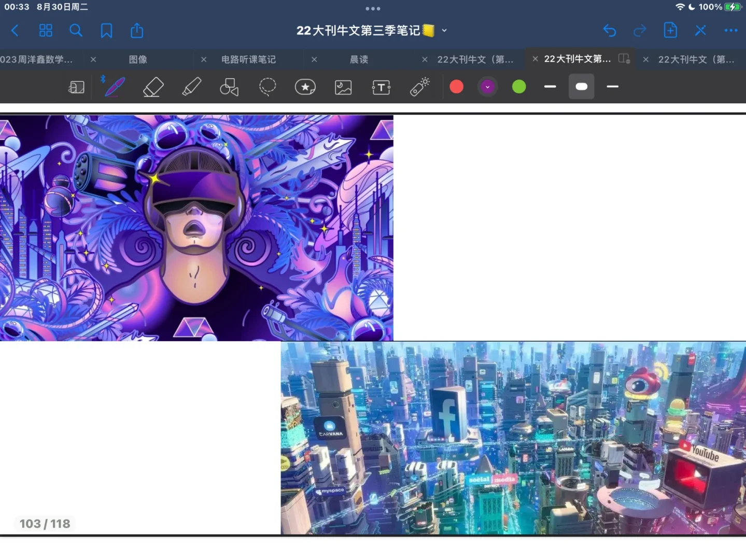746x560 pixels.
Task: Select the Shapes tool
Action: [x=229, y=87]
